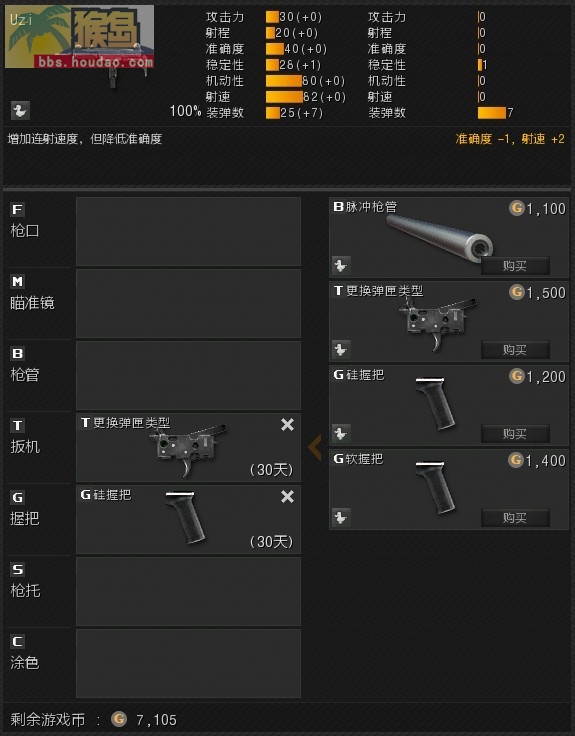The height and width of the screenshot is (736, 575).
Task: Click the orange left arrow between panels
Action: pyautogui.click(x=315, y=447)
